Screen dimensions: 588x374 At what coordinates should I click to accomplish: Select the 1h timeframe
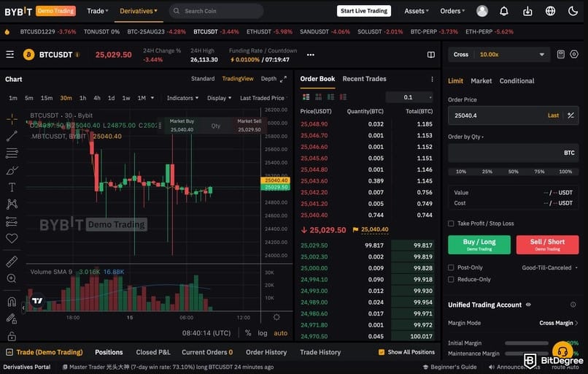point(83,98)
